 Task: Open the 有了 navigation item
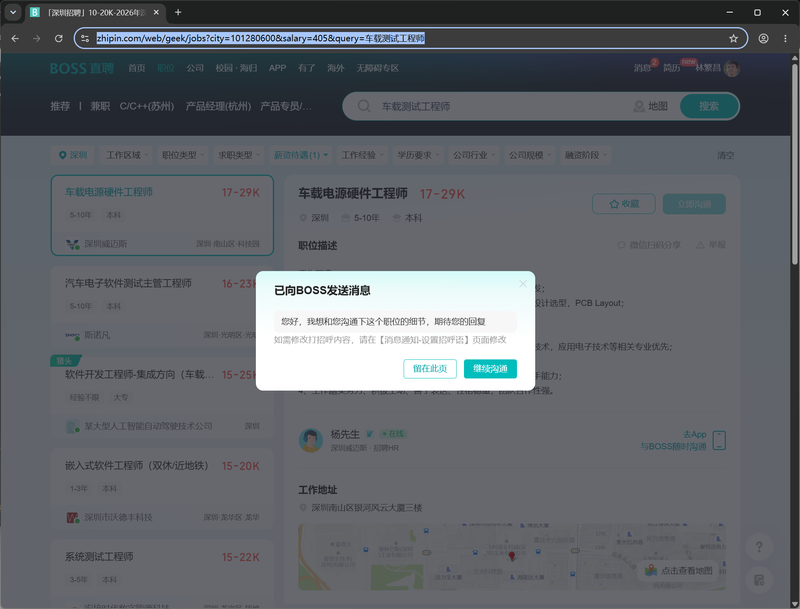(x=307, y=68)
